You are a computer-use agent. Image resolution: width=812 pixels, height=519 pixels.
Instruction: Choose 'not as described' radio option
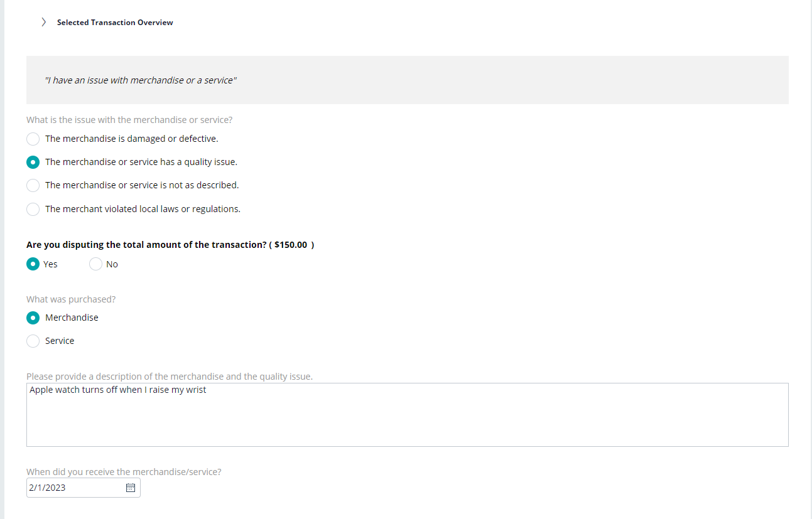(x=33, y=185)
